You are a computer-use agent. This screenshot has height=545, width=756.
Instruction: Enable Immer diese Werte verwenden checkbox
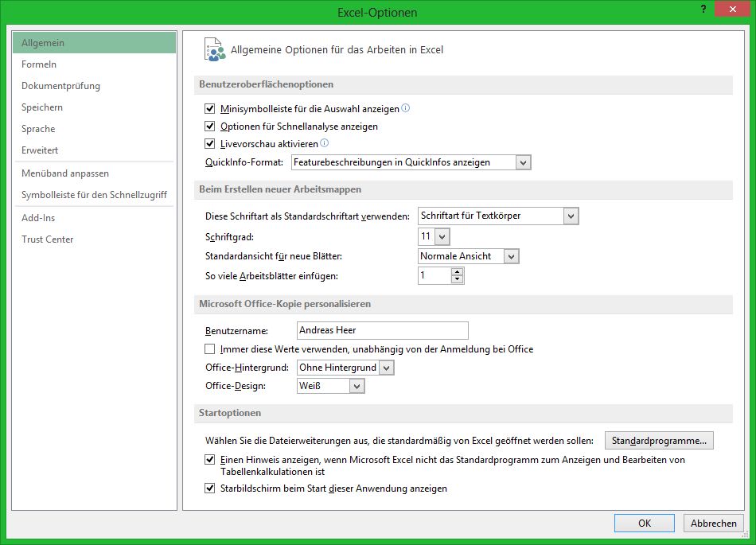(x=210, y=348)
